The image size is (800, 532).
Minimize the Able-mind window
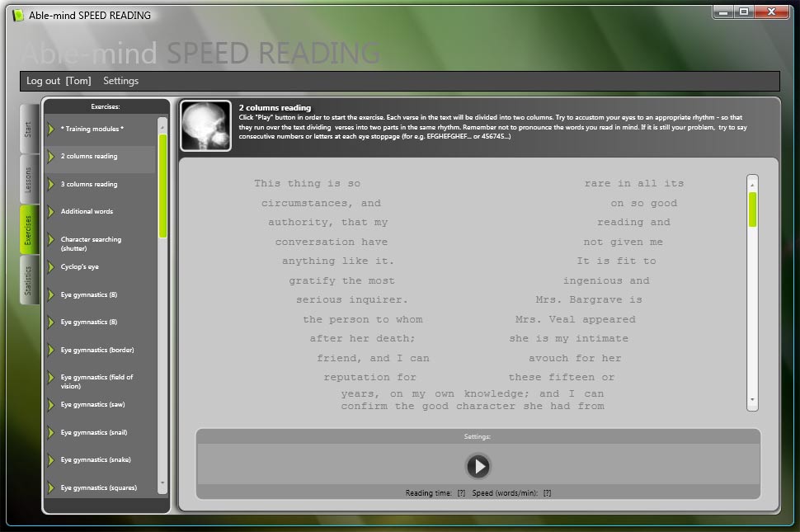click(723, 12)
